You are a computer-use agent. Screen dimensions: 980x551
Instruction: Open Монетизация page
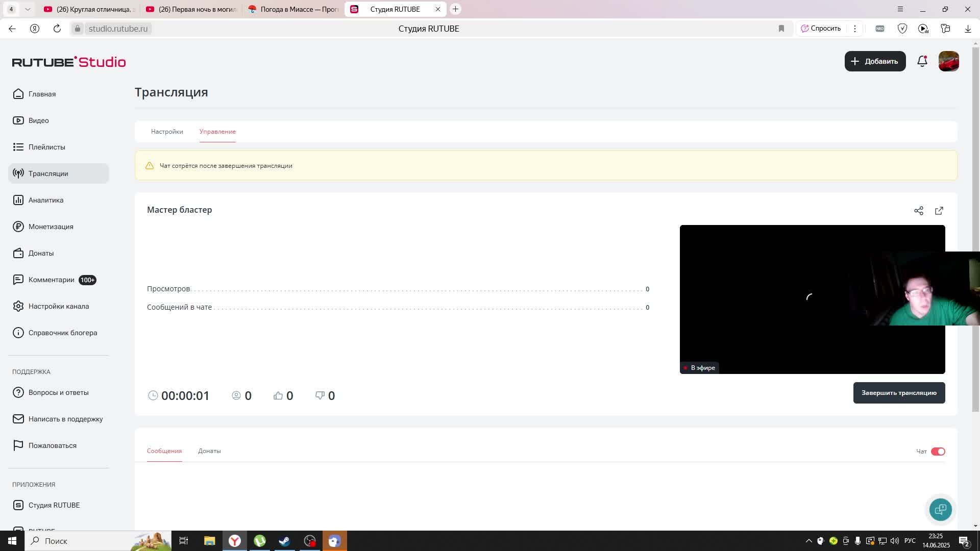click(x=51, y=227)
